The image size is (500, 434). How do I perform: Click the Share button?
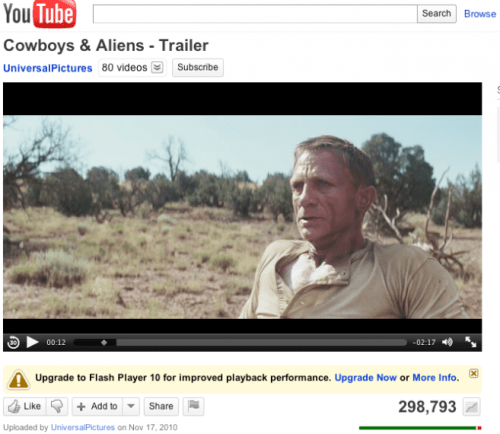pos(161,406)
